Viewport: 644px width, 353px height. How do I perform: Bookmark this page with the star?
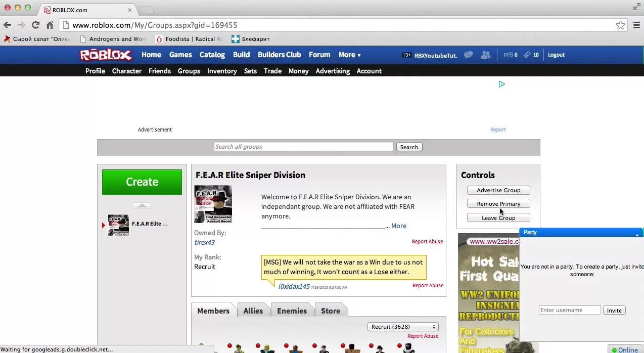(x=620, y=25)
